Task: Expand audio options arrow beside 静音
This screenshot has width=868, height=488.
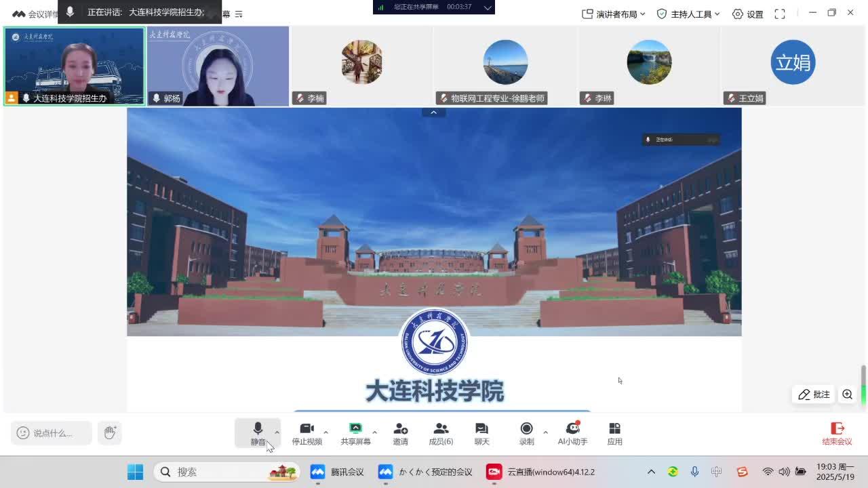Action: [x=277, y=432]
